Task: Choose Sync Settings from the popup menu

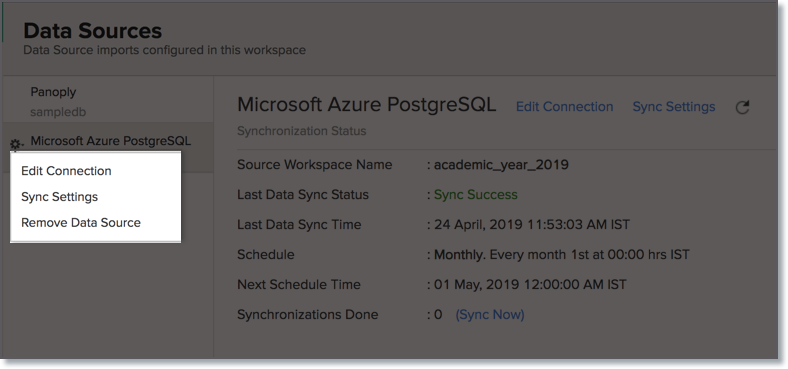Action: (59, 197)
